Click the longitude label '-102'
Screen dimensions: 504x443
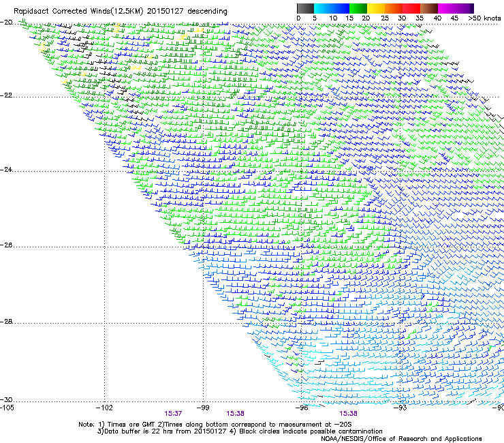[x=104, y=408]
